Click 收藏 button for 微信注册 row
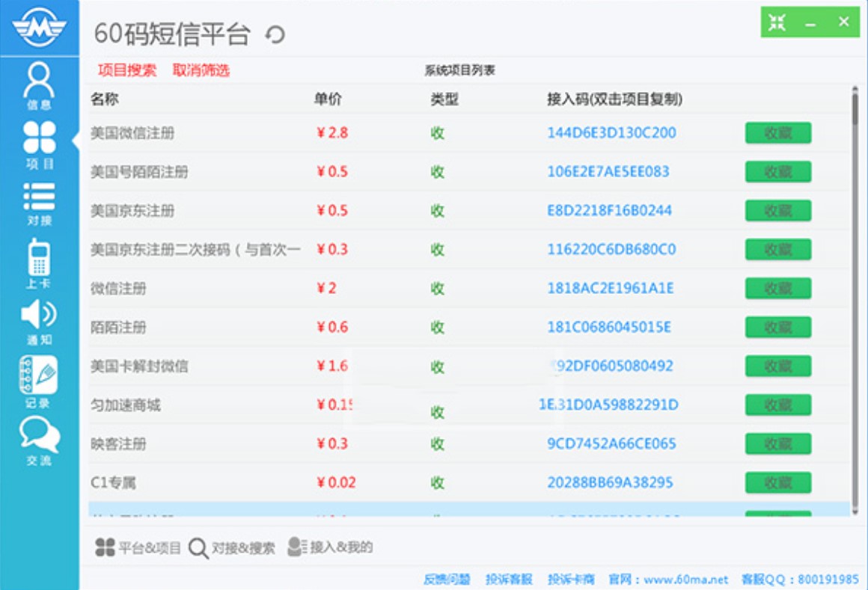 pyautogui.click(x=777, y=289)
